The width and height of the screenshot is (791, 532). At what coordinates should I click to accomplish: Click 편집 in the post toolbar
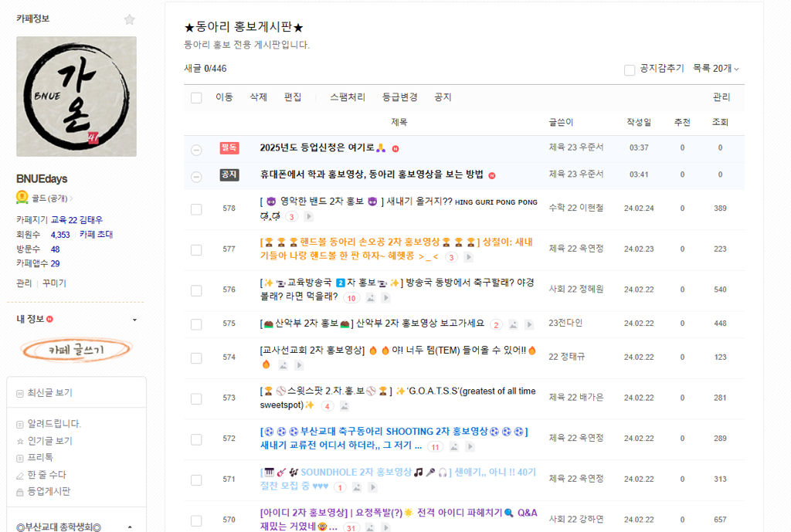[x=293, y=97]
